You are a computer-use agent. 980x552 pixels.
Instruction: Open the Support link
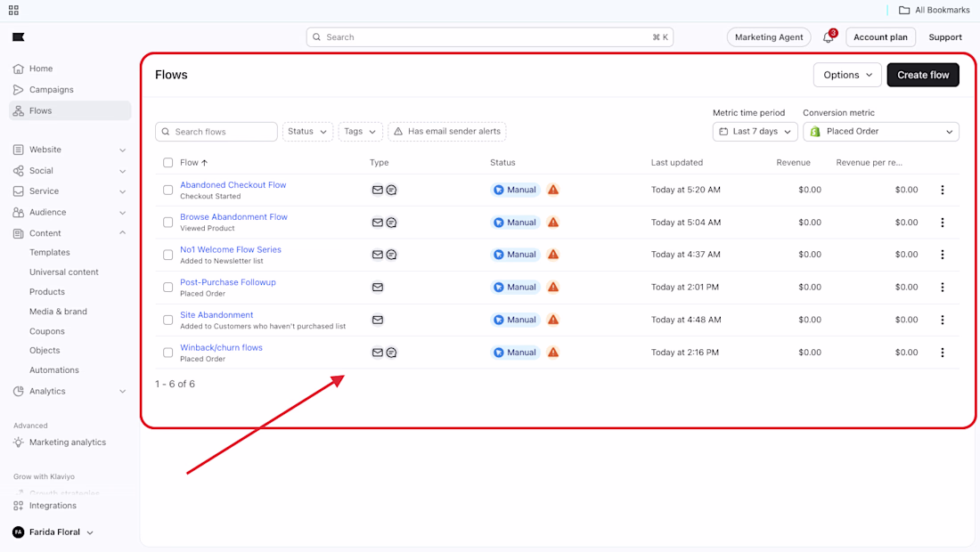coord(945,37)
